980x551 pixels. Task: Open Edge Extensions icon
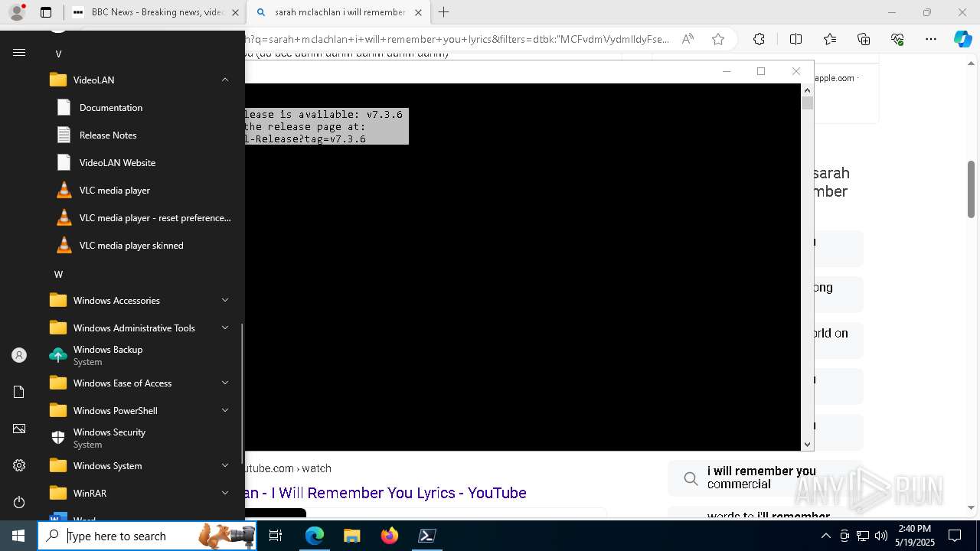(x=759, y=39)
